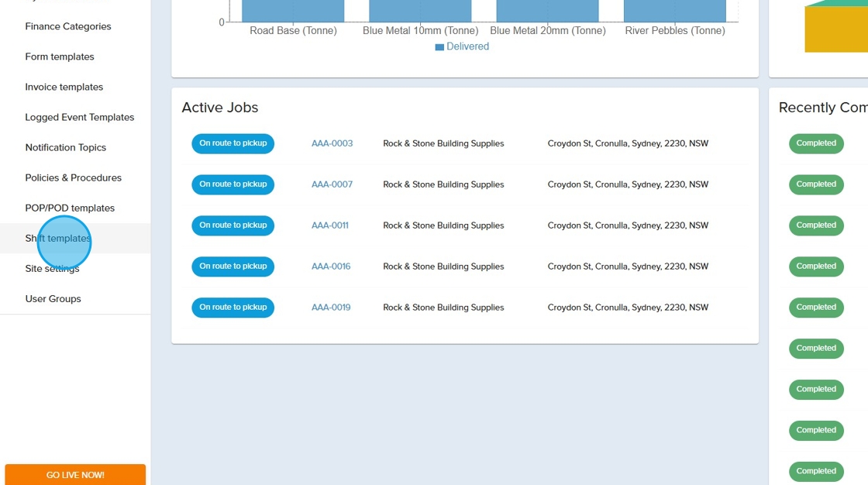Open Finance Categories in the sidebar
This screenshot has height=485, width=868.
pyautogui.click(x=68, y=26)
